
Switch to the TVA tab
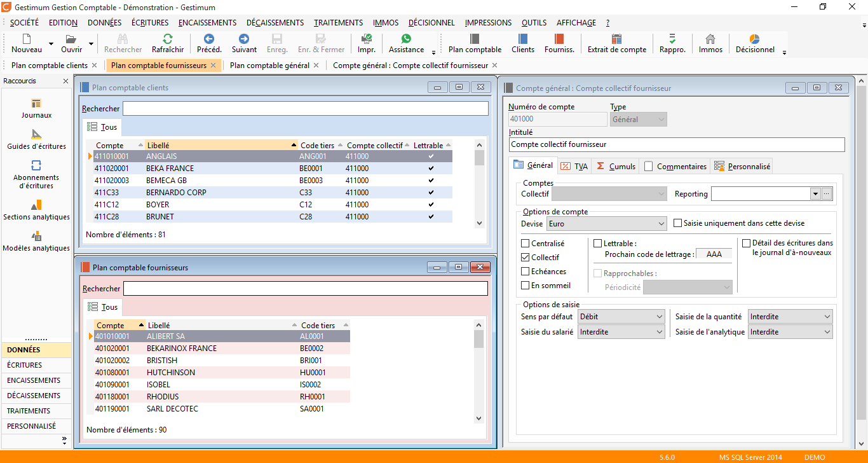click(x=575, y=166)
